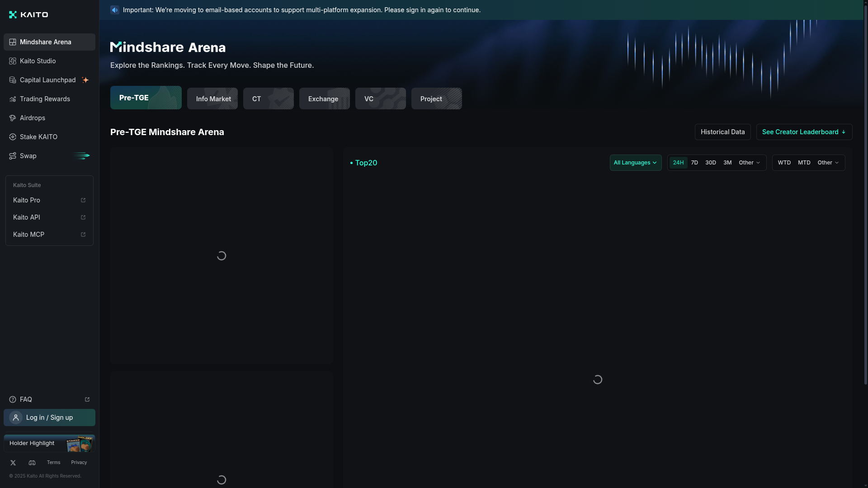
Task: Click the external link icon for Kaito MCP
Action: tap(83, 235)
